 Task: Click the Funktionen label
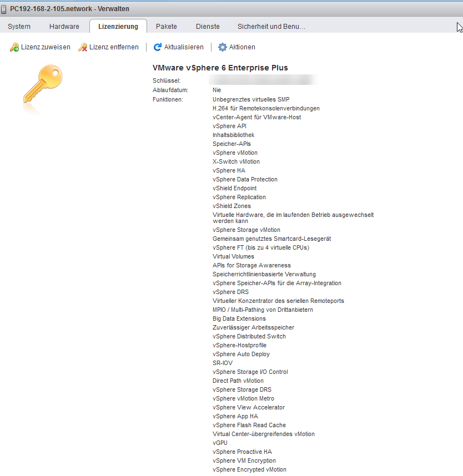coord(168,99)
